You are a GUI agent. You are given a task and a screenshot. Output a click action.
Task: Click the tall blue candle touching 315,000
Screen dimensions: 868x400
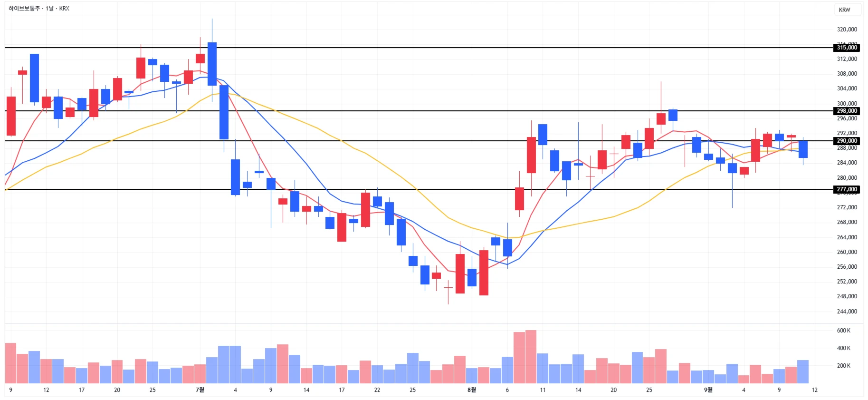tap(212, 64)
